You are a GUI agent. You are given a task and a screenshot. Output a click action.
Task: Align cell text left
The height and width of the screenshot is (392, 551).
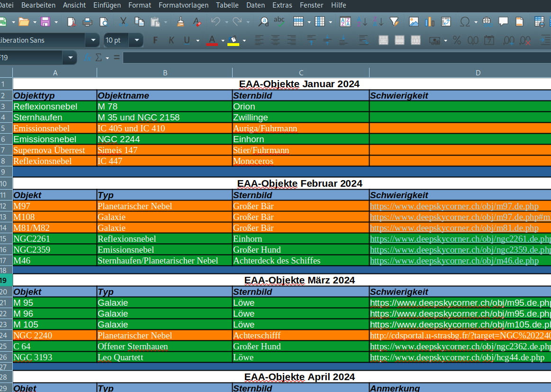259,40
